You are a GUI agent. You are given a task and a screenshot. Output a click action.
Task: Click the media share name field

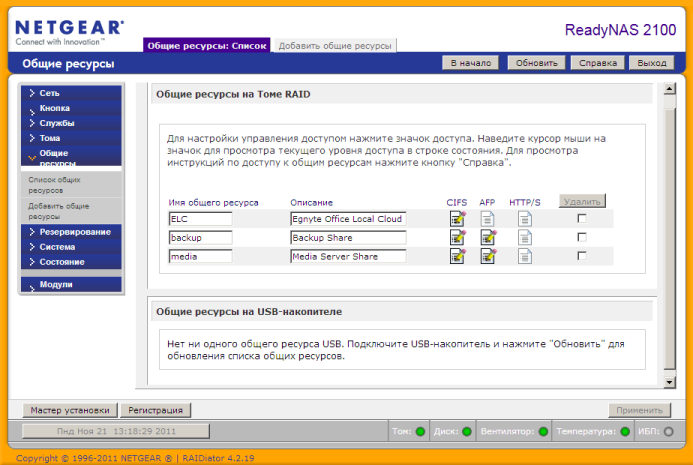pos(200,256)
